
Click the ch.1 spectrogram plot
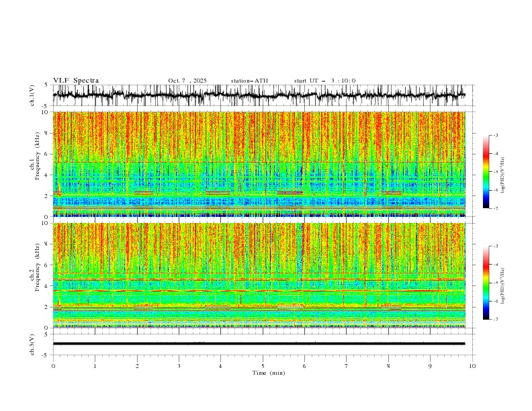click(x=259, y=164)
